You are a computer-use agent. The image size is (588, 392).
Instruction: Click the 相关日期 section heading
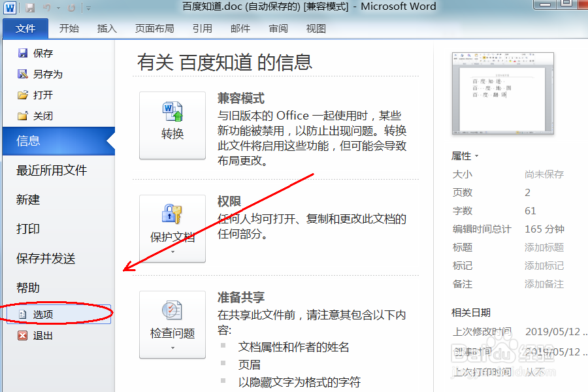(x=471, y=312)
